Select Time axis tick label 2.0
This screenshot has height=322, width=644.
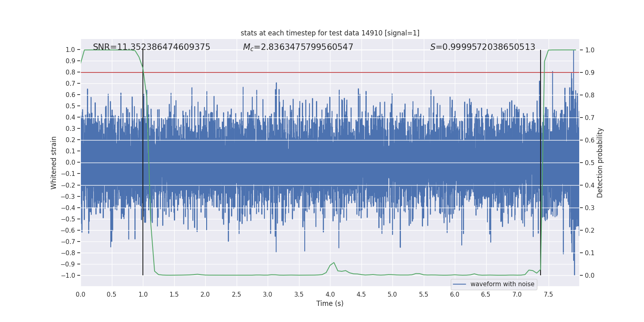click(x=205, y=294)
